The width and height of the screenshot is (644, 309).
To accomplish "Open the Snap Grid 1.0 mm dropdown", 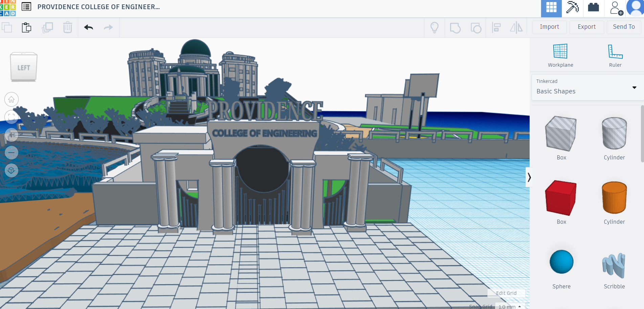I will pyautogui.click(x=510, y=306).
